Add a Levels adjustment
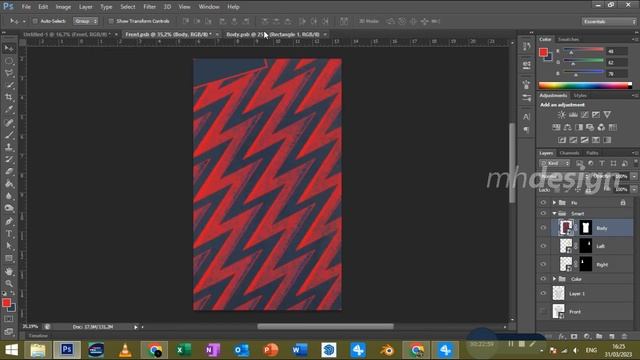The image size is (640, 360). coord(573,115)
